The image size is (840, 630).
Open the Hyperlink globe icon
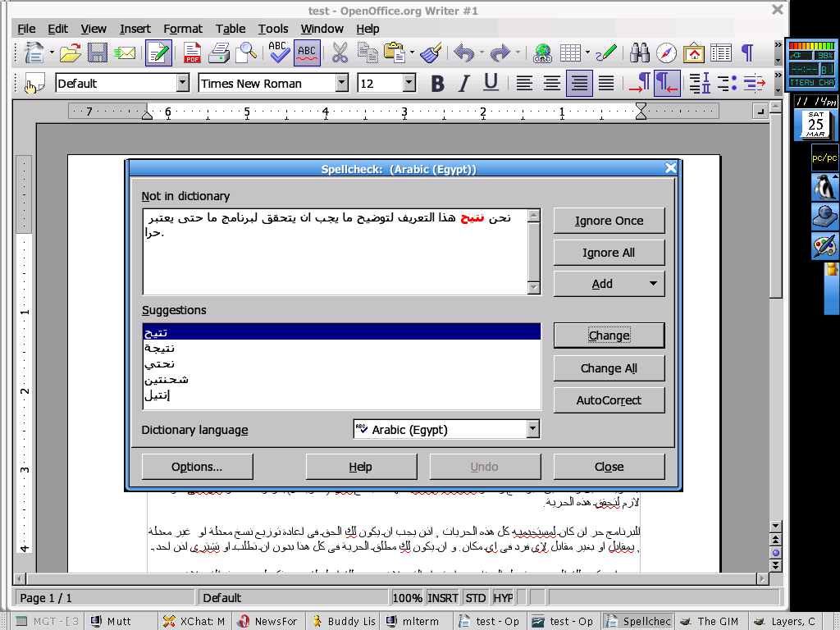[x=541, y=53]
